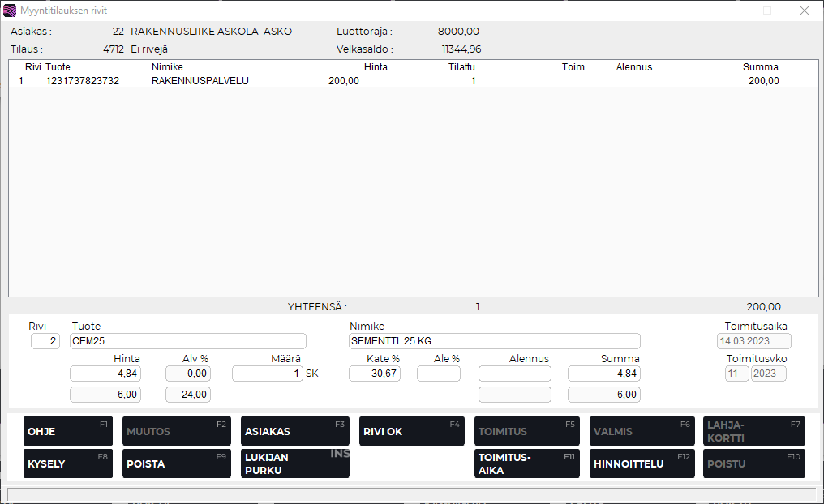Click the application icon in title bar

[x=10, y=11]
